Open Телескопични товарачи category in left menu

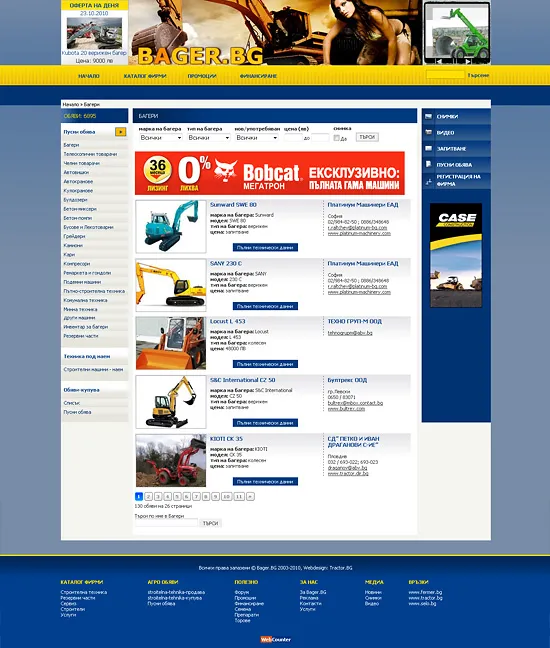[x=90, y=154]
